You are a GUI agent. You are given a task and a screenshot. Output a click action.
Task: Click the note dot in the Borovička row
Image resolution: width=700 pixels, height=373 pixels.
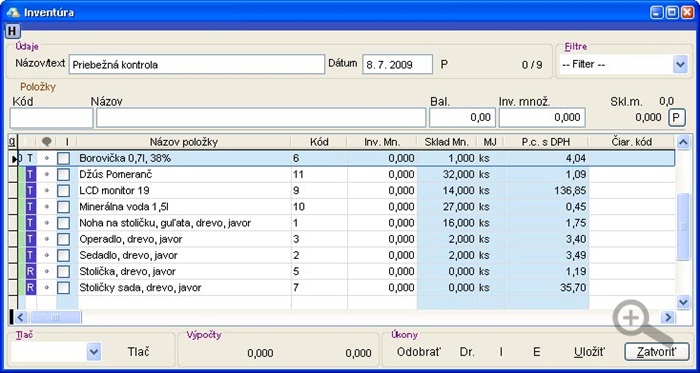tap(46, 158)
